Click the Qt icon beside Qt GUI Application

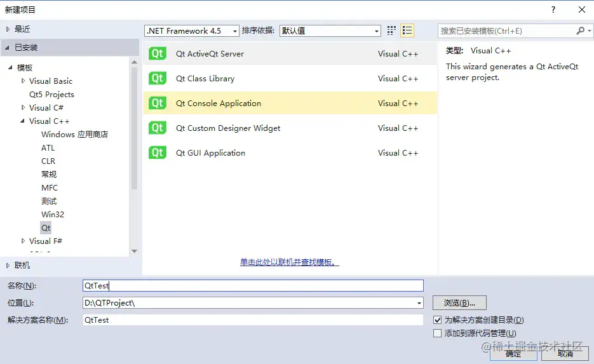pyautogui.click(x=157, y=152)
